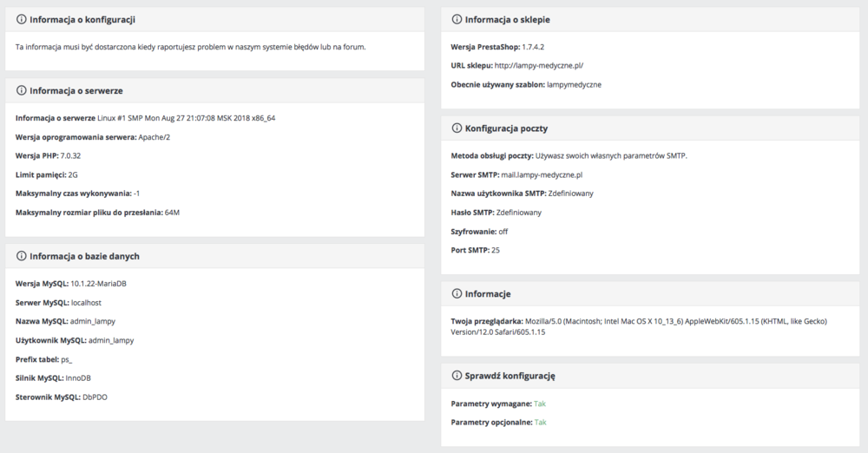868x453 pixels.
Task: Click the Konfiguracja poczty panel heading
Action: coord(506,128)
